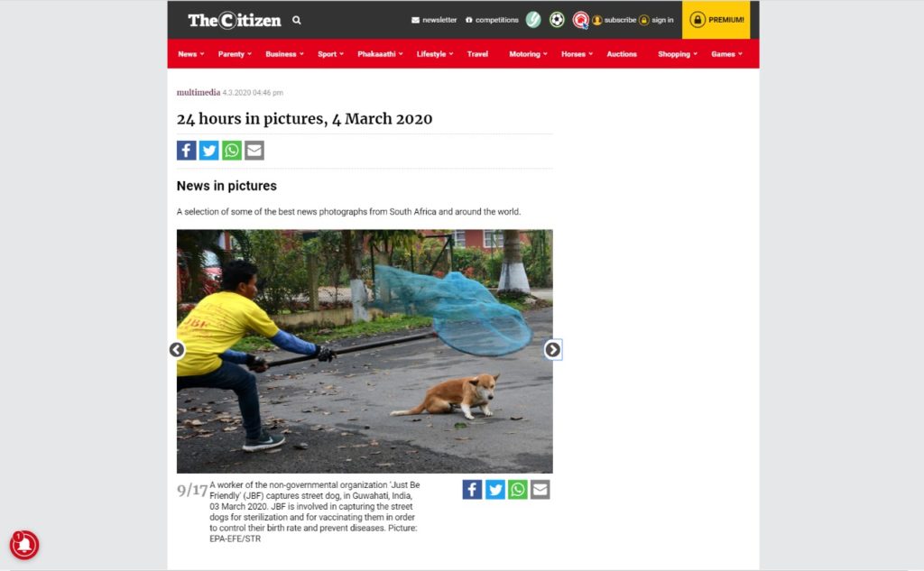The width and height of the screenshot is (924, 571).
Task: Click the search magnifier icon in header
Action: tap(296, 20)
